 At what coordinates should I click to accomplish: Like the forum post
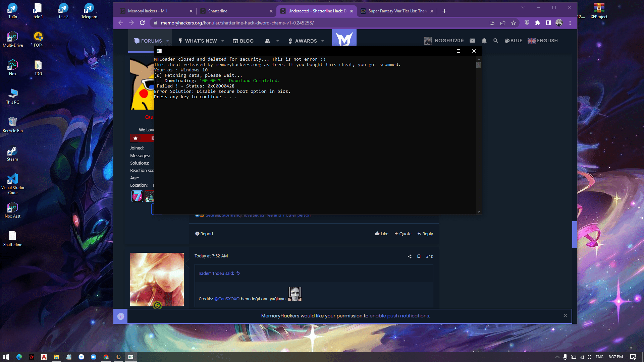coord(381,234)
